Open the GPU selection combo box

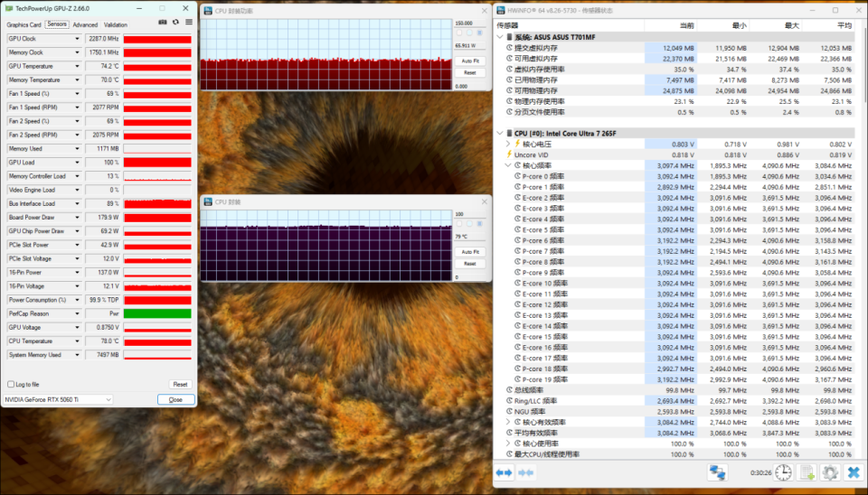pyautogui.click(x=58, y=399)
